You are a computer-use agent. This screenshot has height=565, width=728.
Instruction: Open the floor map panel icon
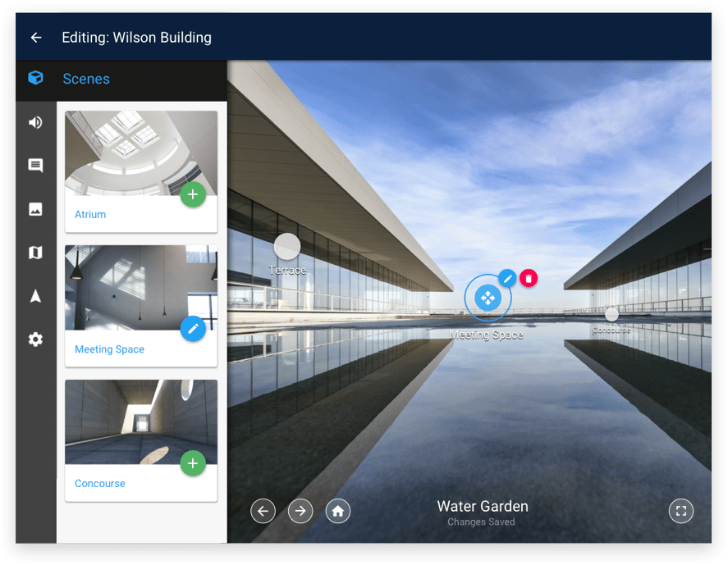pyautogui.click(x=36, y=253)
